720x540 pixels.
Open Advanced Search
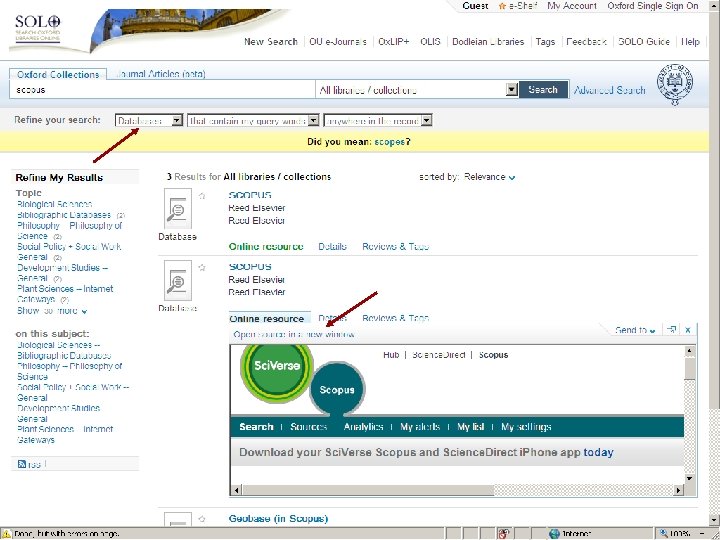[x=609, y=90]
